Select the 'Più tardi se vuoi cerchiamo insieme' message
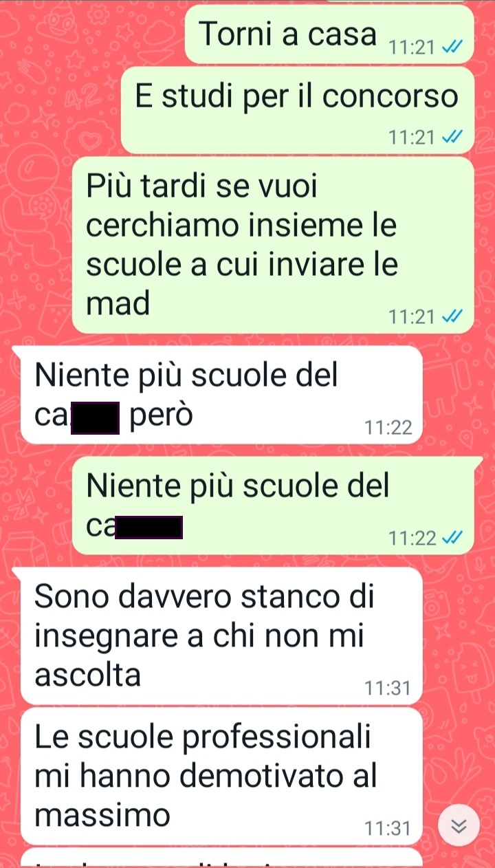The height and width of the screenshot is (868, 495). click(x=273, y=246)
